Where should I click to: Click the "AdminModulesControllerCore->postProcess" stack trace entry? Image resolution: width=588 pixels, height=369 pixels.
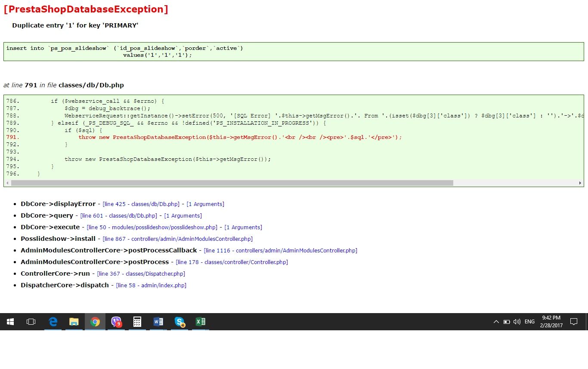coord(95,262)
